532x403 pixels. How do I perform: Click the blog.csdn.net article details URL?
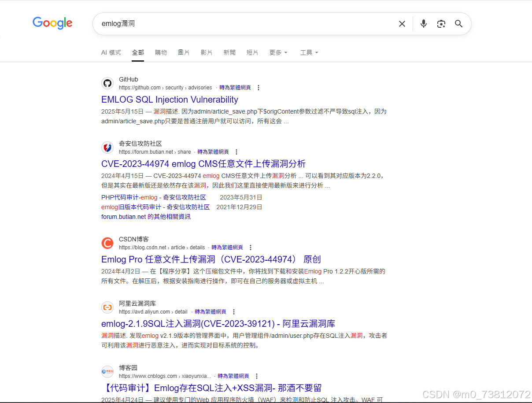[162, 248]
